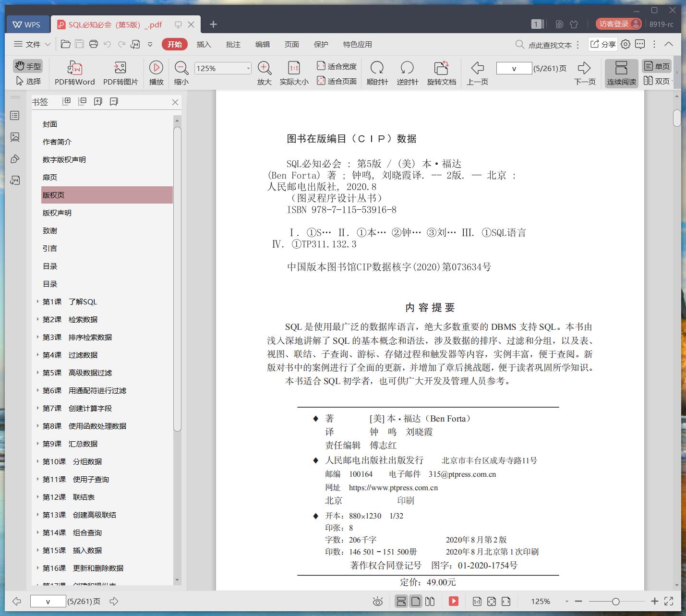The height and width of the screenshot is (616, 686).
Task: Toggle continuous scroll icon in status bar
Action: coord(401,601)
